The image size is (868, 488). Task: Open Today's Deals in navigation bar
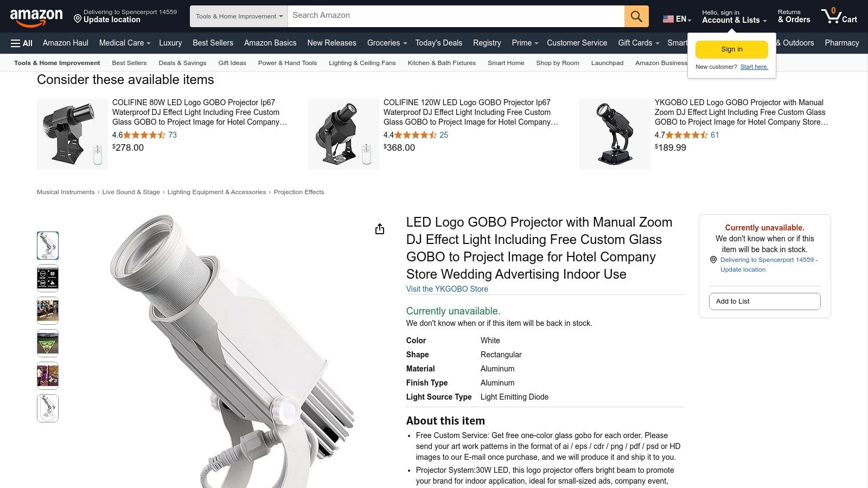(439, 43)
